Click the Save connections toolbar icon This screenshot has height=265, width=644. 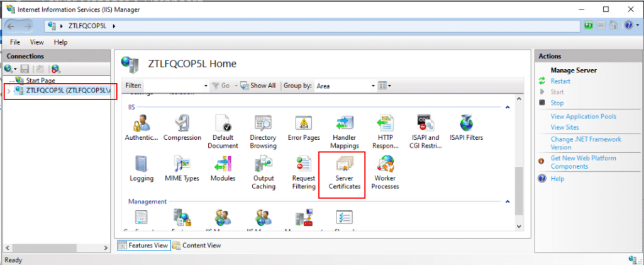[x=25, y=69]
